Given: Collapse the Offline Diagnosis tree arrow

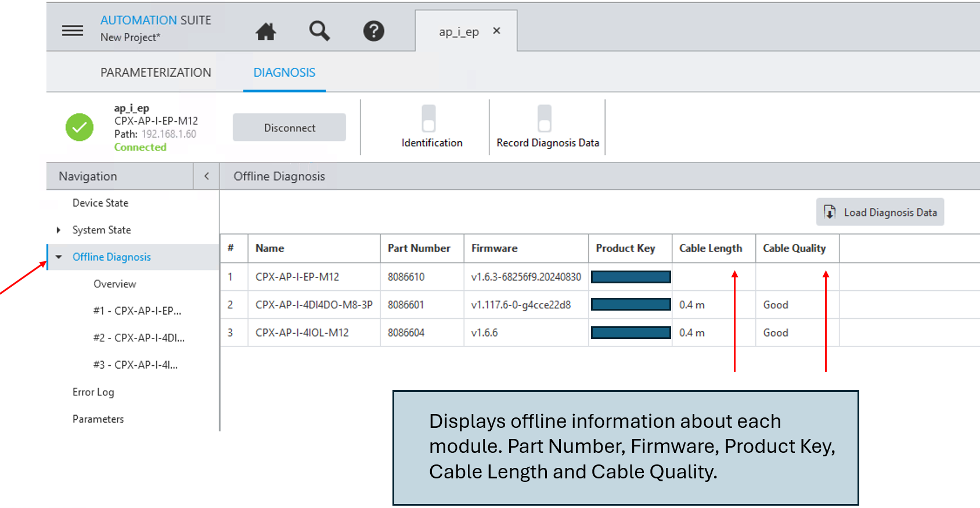Looking at the screenshot, I should coord(59,257).
